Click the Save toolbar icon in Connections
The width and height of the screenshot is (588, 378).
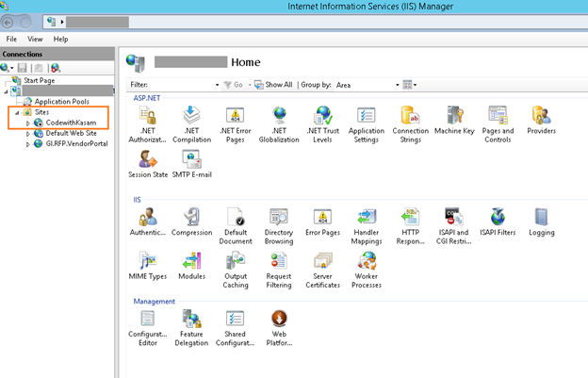click(22, 68)
